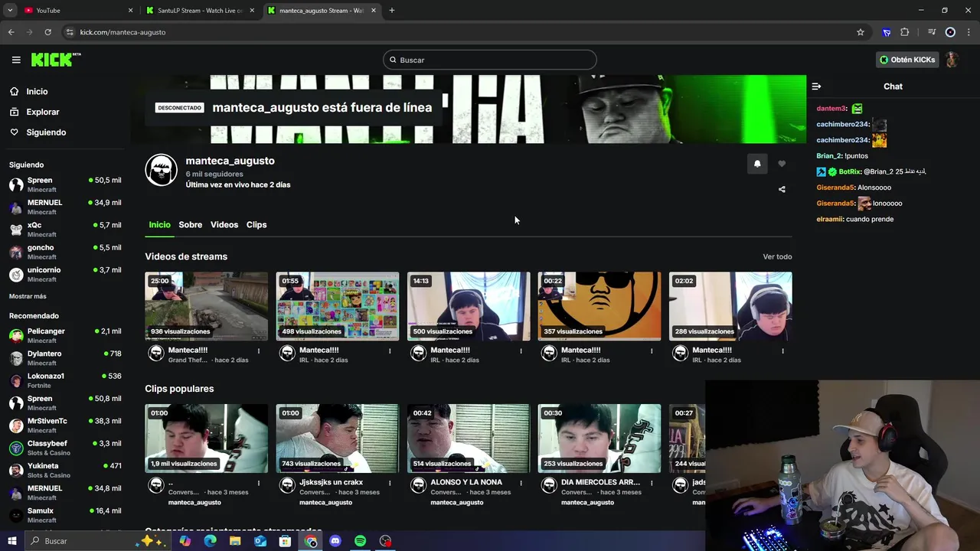Screen dimensions: 980x551
Task: Open the Kick hamburger sidebar menu
Action: click(16, 60)
